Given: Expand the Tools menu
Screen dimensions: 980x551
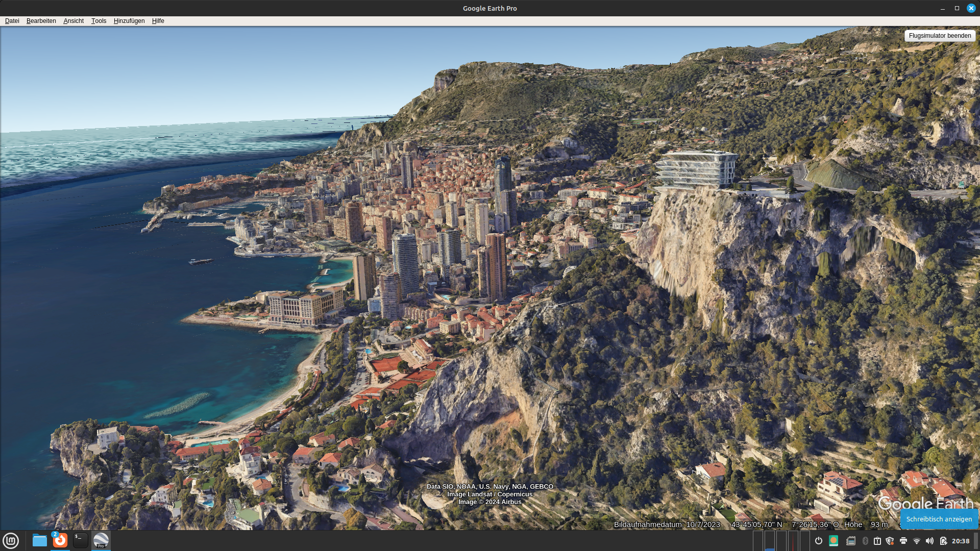Looking at the screenshot, I should coord(99,21).
